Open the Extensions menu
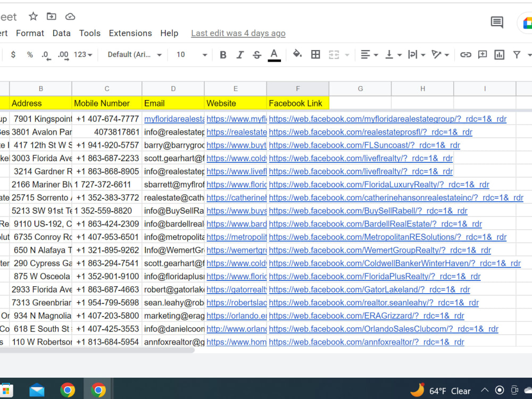 [130, 33]
